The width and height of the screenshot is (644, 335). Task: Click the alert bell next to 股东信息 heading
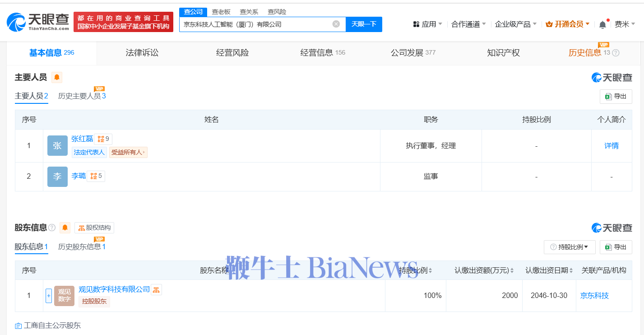tap(65, 228)
